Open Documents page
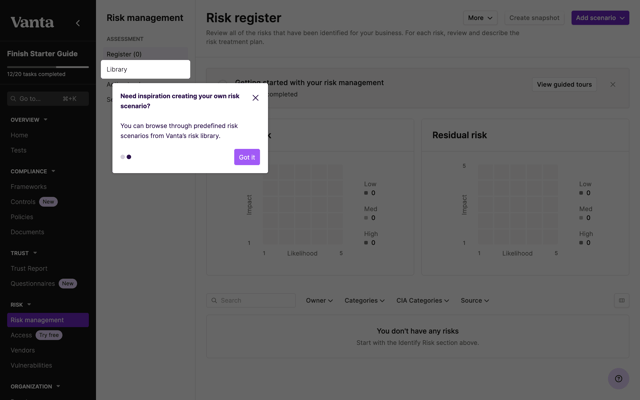The image size is (640, 400). pos(27,232)
